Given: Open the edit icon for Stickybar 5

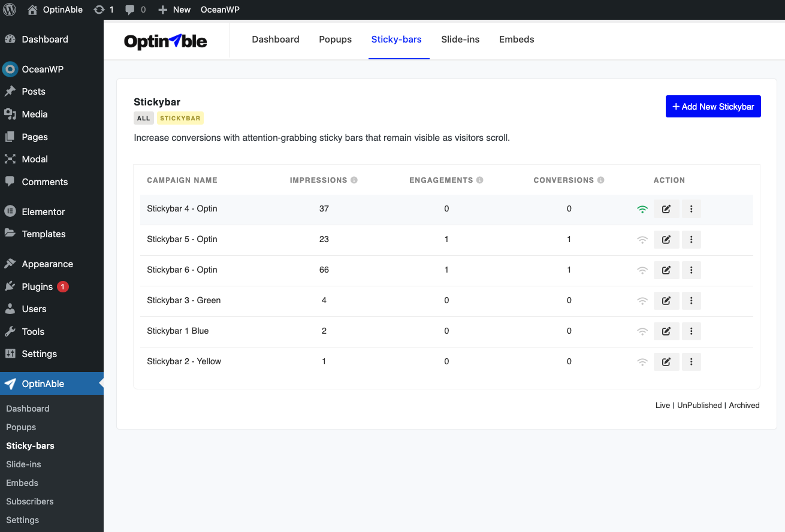Looking at the screenshot, I should (x=666, y=239).
